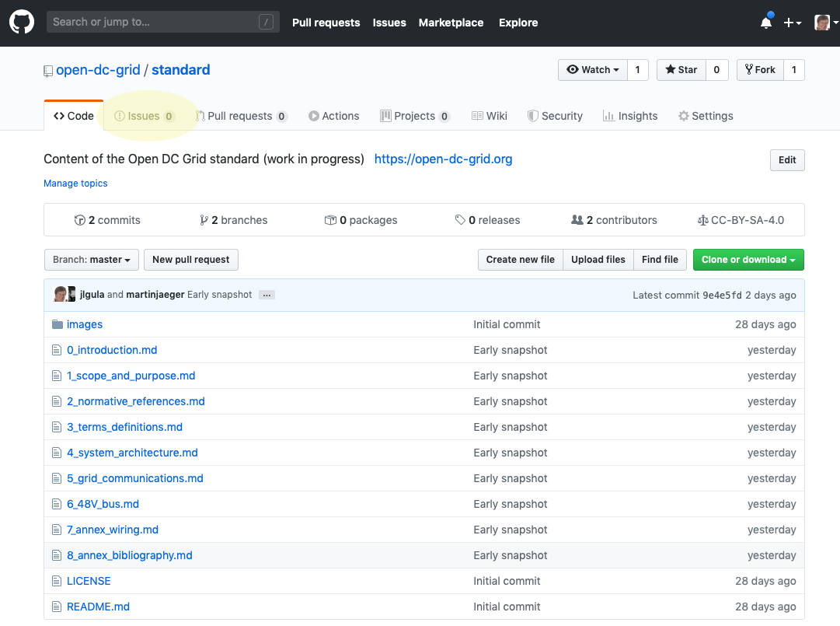Expand the commit message ellipsis
The height and width of the screenshot is (626, 840).
(267, 295)
